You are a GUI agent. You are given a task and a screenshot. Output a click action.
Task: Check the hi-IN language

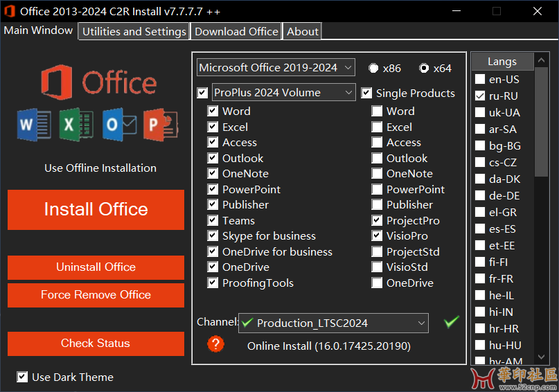(x=480, y=312)
